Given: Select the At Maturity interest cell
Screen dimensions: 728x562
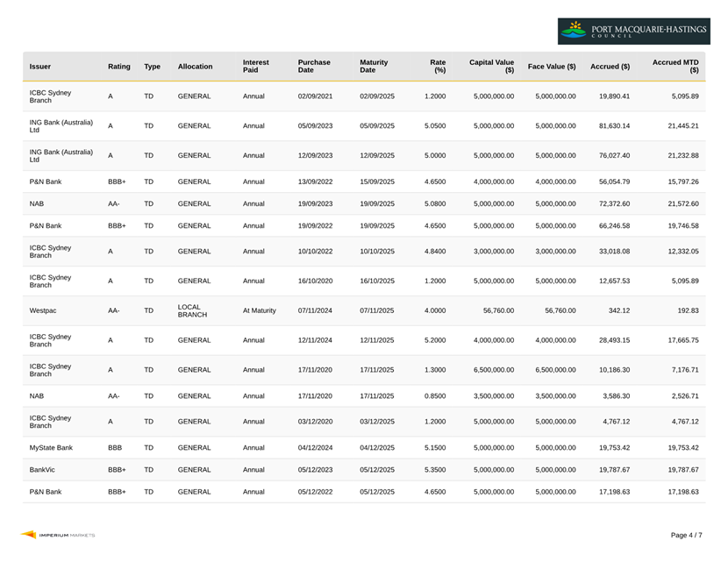Looking at the screenshot, I should tap(259, 310).
